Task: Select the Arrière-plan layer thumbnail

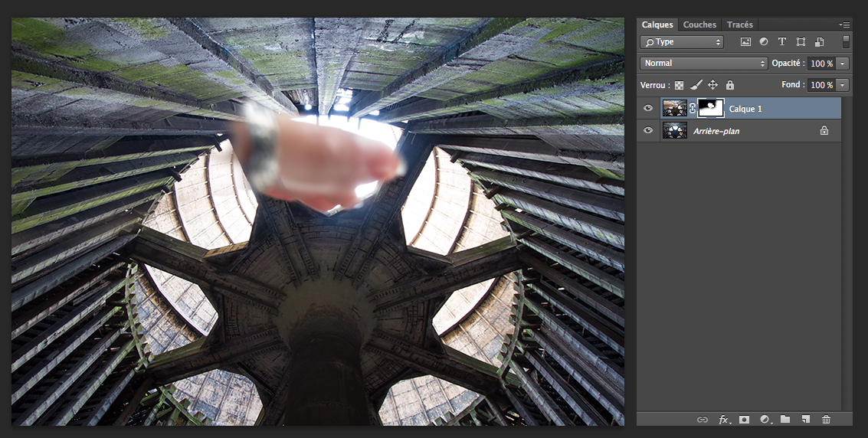Action: click(675, 130)
